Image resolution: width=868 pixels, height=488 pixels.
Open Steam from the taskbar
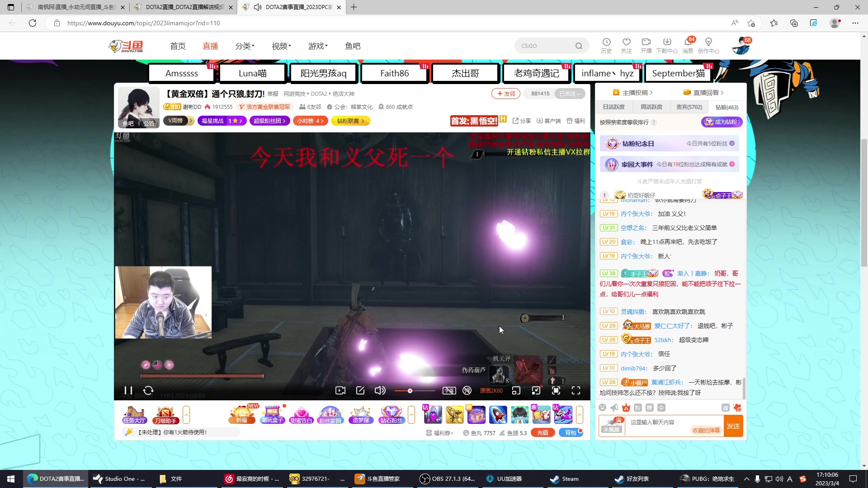[564, 479]
